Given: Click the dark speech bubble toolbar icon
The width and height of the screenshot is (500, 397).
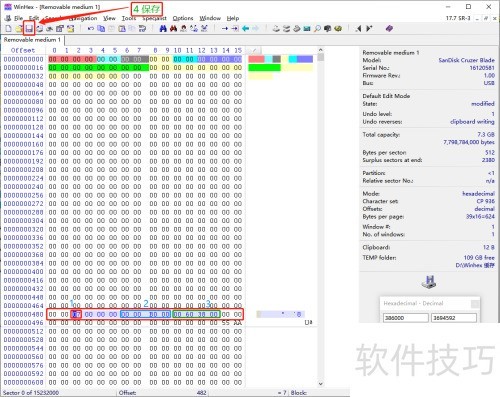Looking at the screenshot, I should pos(328,29).
